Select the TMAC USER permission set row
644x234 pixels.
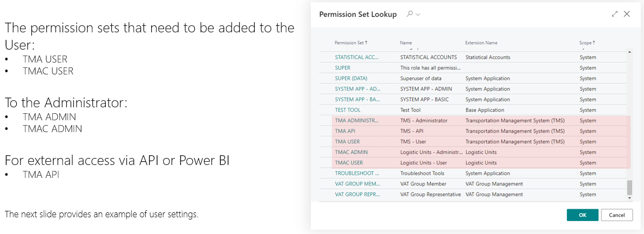click(x=349, y=163)
